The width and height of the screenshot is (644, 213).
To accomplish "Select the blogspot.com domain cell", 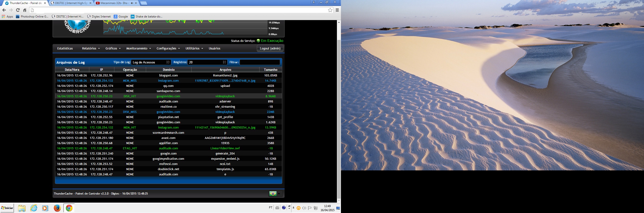I will [x=169, y=75].
